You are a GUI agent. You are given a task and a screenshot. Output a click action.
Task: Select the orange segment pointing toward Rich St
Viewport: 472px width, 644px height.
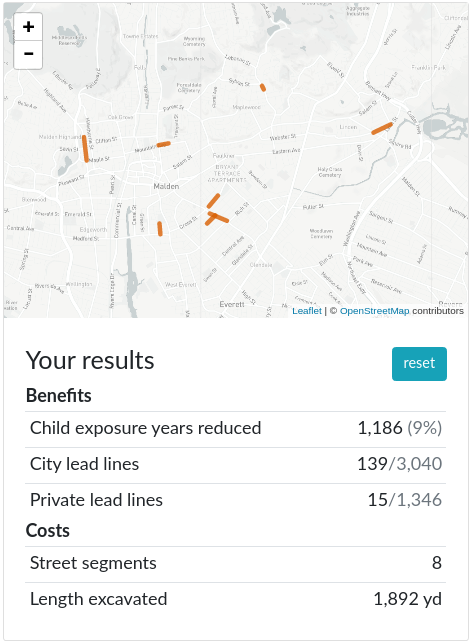219,217
